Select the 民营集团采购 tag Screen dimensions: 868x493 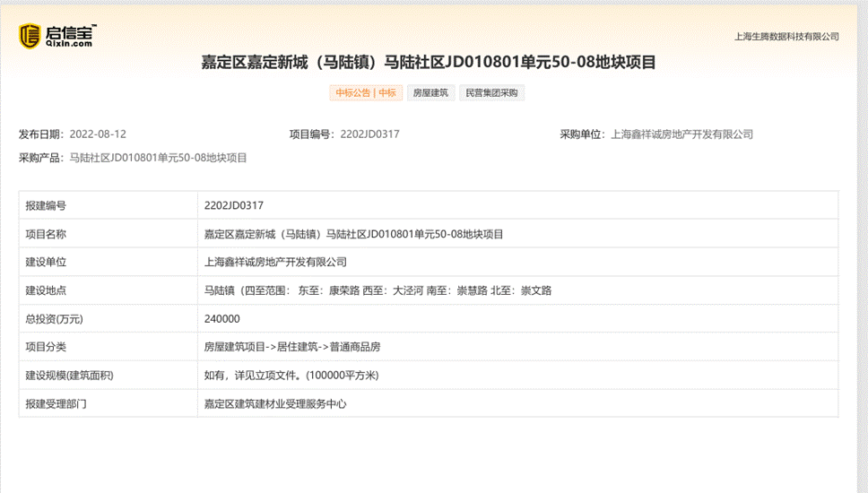click(x=491, y=93)
